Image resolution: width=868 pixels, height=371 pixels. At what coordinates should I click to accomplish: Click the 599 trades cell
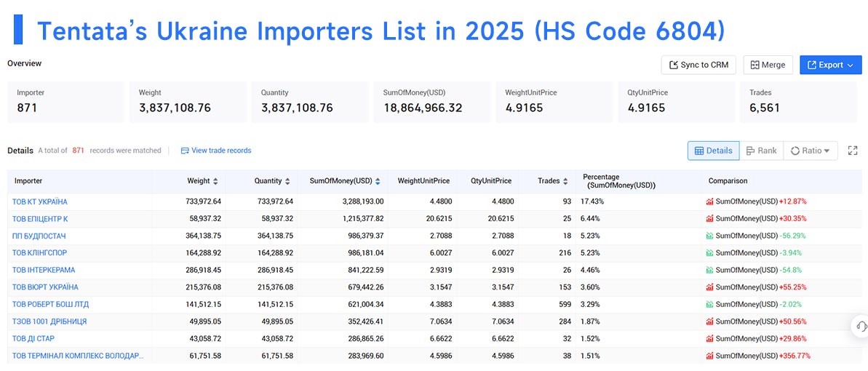(565, 305)
